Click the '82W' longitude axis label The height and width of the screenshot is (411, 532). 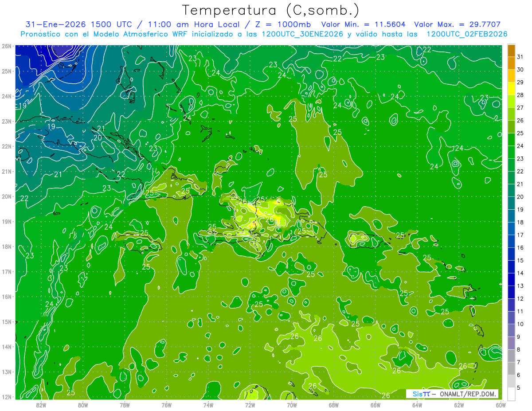tap(41, 405)
